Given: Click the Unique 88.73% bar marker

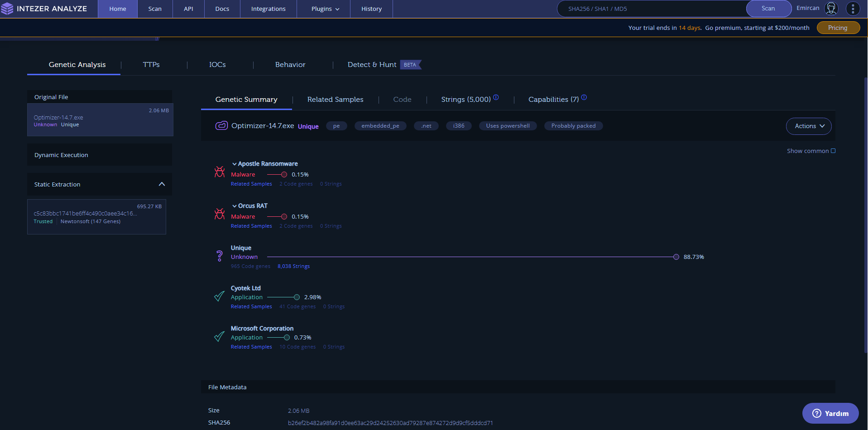Looking at the screenshot, I should tap(676, 257).
